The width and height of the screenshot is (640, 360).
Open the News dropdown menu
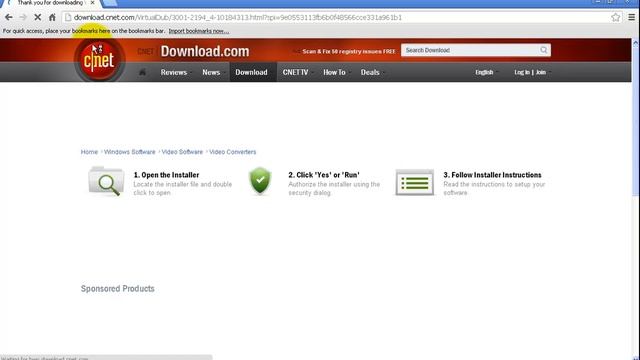click(213, 72)
